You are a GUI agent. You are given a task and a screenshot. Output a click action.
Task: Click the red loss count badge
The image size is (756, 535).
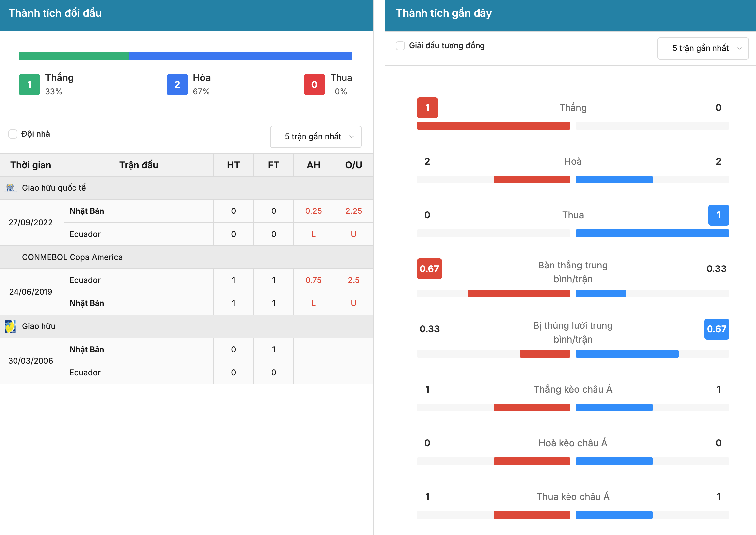click(314, 85)
